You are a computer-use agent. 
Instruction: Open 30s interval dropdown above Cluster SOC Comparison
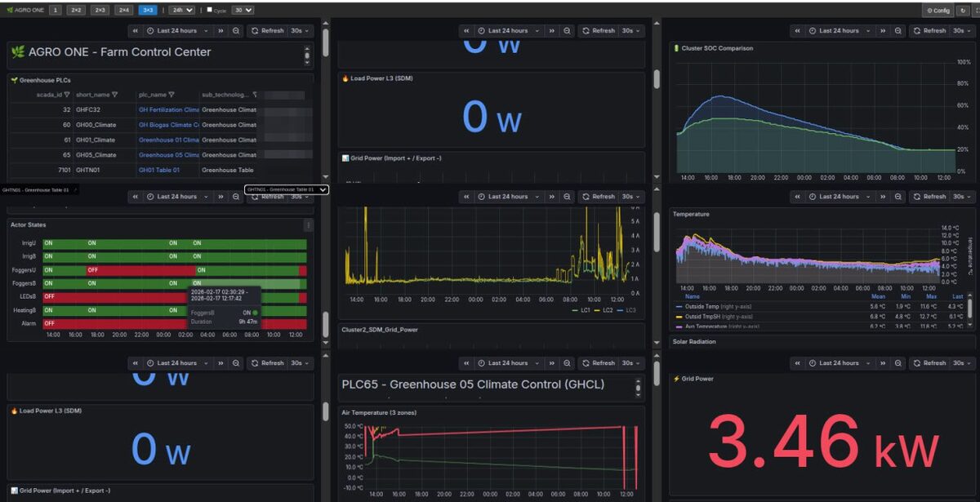click(963, 31)
